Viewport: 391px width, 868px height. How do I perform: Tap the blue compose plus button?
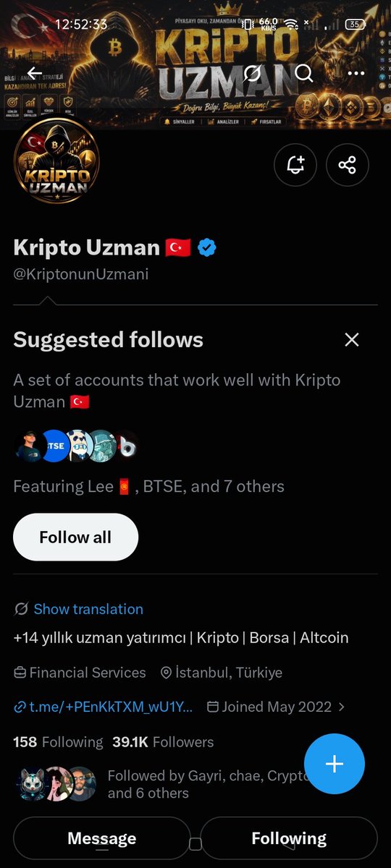[x=335, y=764]
